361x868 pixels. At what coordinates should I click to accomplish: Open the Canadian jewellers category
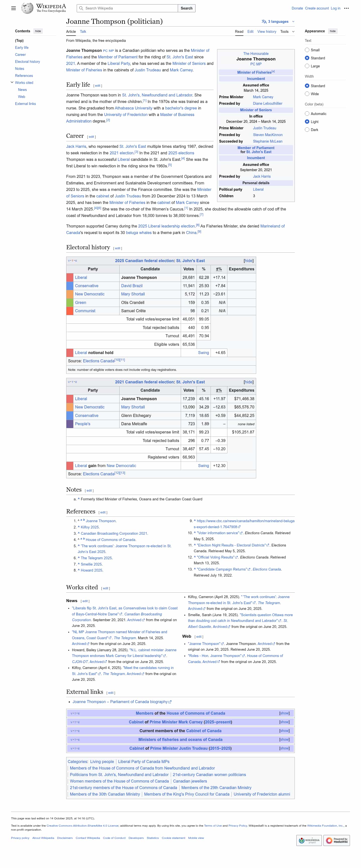click(190, 781)
